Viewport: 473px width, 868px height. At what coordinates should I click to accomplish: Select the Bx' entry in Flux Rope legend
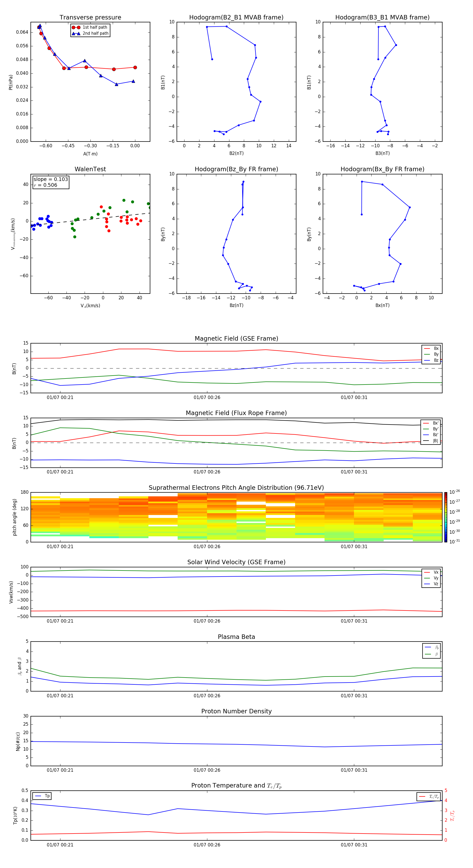[431, 423]
